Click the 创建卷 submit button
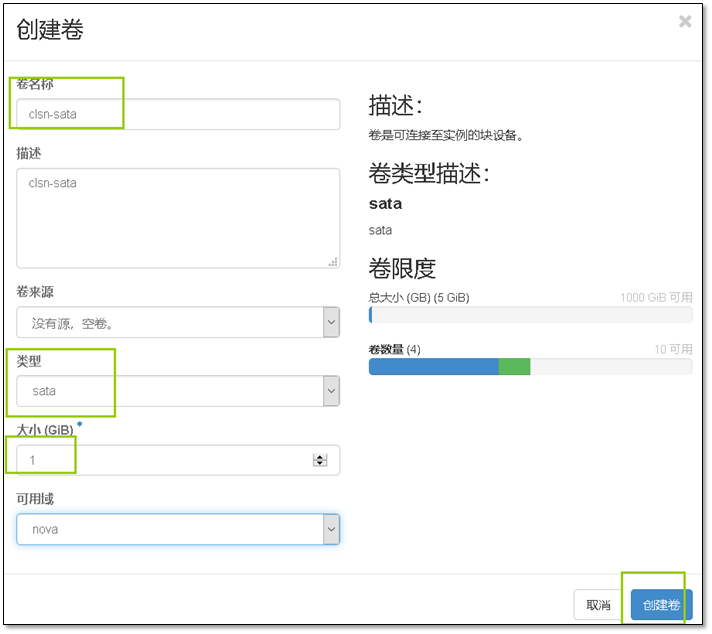The height and width of the screenshot is (634, 712). coord(662,605)
